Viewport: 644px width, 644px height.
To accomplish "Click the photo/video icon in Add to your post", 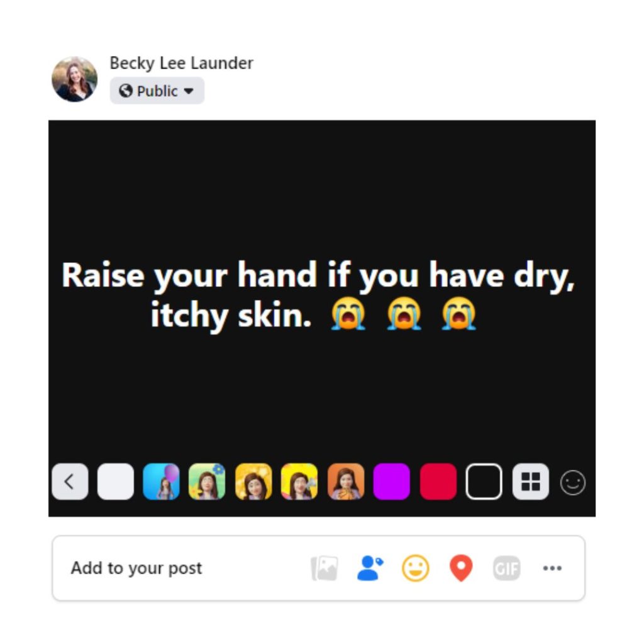I will point(325,569).
